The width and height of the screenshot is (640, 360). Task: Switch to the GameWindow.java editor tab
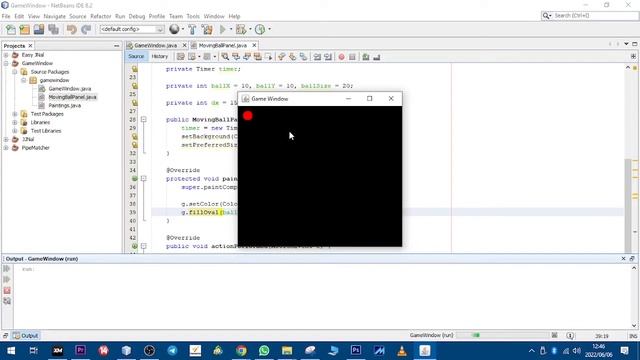tap(155, 45)
